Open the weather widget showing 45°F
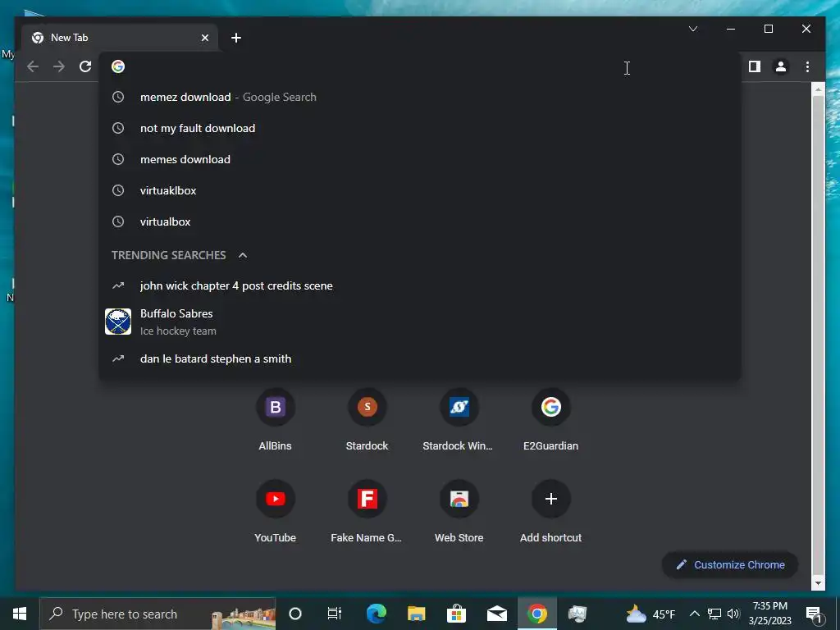Viewport: 840px width, 630px height. [x=651, y=614]
